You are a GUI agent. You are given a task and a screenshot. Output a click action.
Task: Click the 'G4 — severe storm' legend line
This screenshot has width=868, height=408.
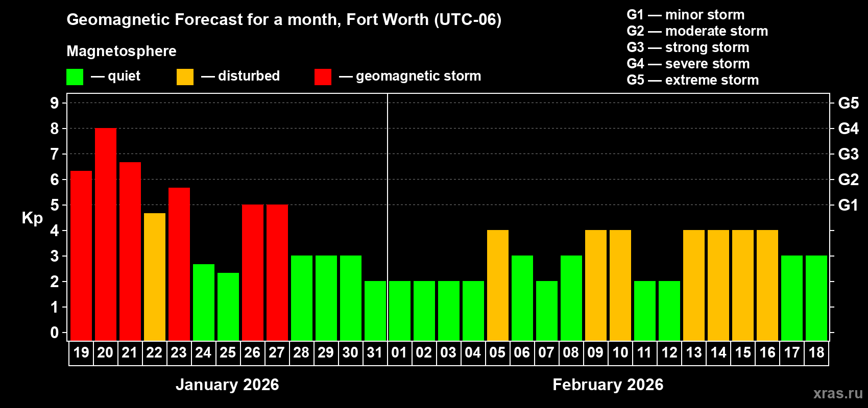pyautogui.click(x=688, y=64)
